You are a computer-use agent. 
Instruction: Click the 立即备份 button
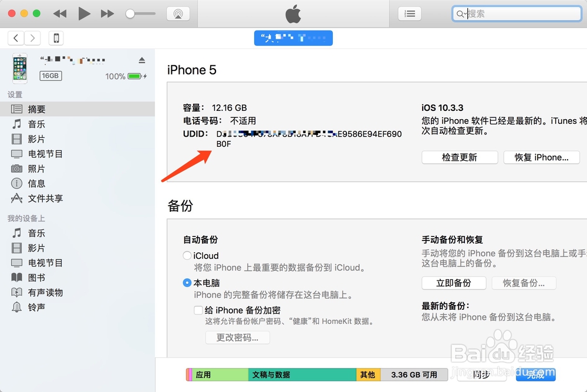click(454, 283)
